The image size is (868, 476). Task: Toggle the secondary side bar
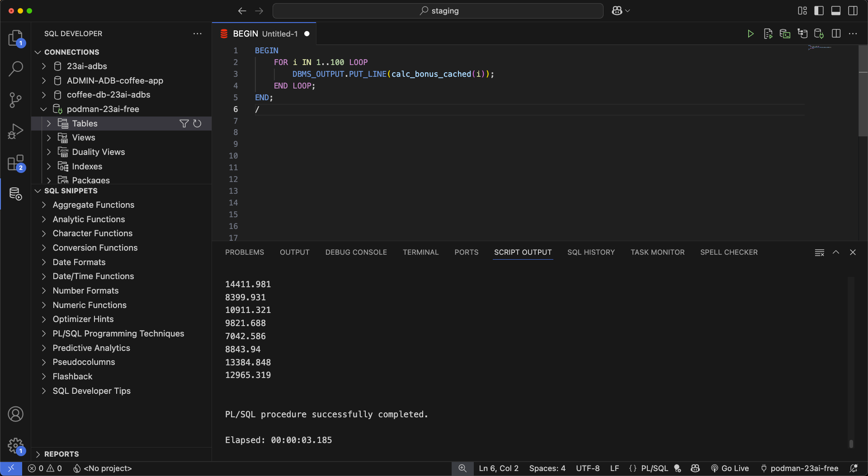(853, 11)
